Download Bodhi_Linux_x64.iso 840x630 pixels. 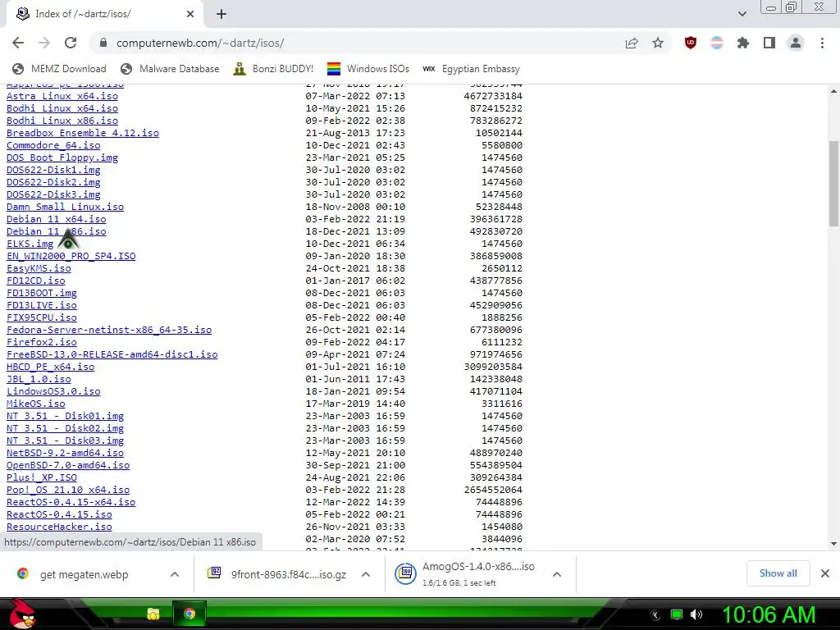click(x=62, y=108)
